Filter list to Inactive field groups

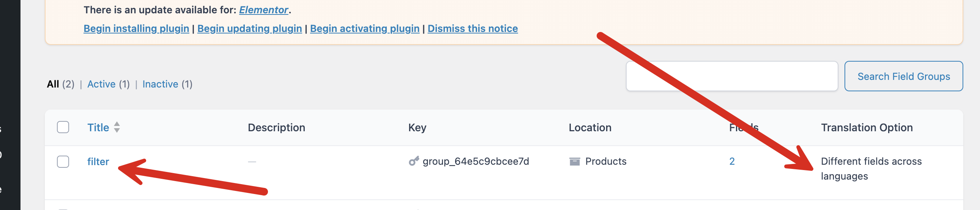pyautogui.click(x=167, y=84)
